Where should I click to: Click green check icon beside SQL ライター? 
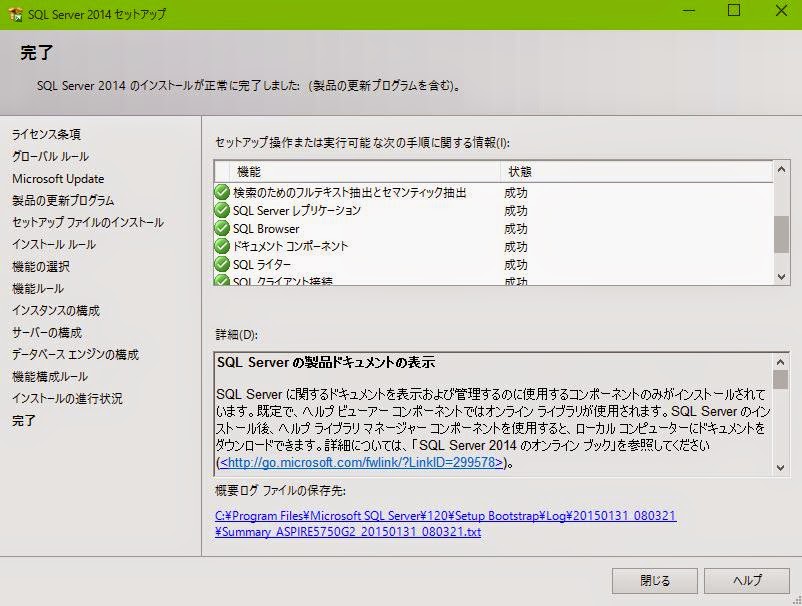tap(222, 264)
